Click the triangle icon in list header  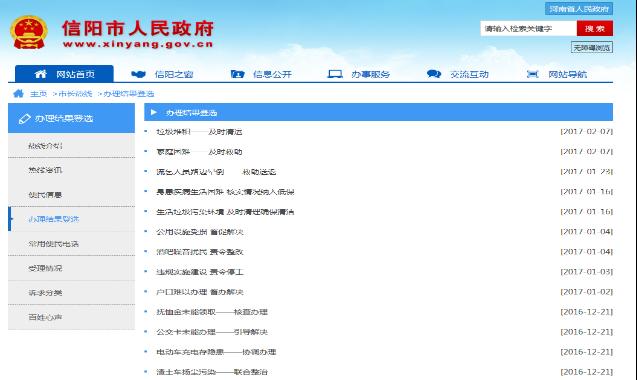tap(154, 112)
